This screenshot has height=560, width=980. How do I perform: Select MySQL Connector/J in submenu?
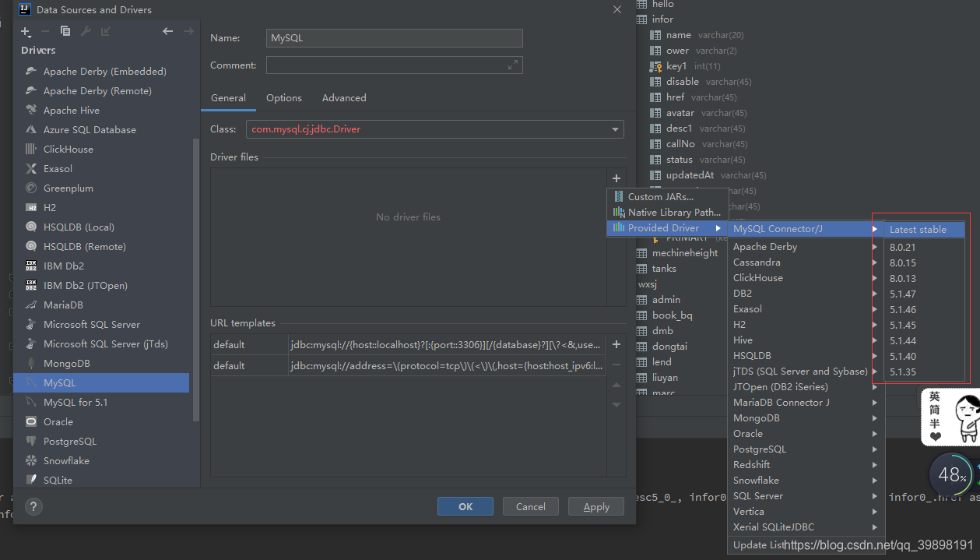[806, 228]
